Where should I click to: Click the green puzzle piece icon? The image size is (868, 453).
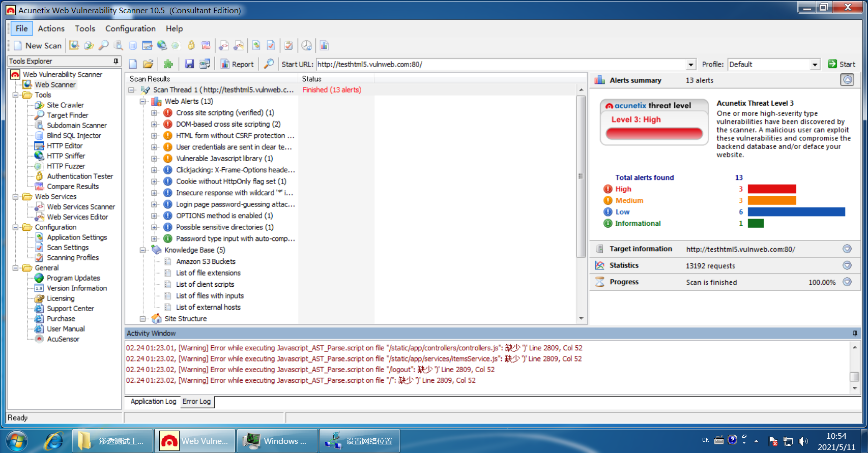point(168,64)
